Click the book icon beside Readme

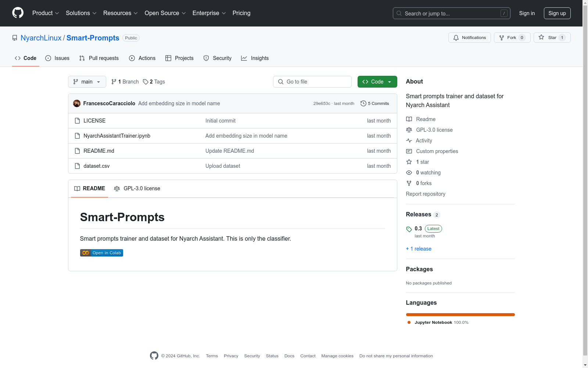tap(409, 119)
